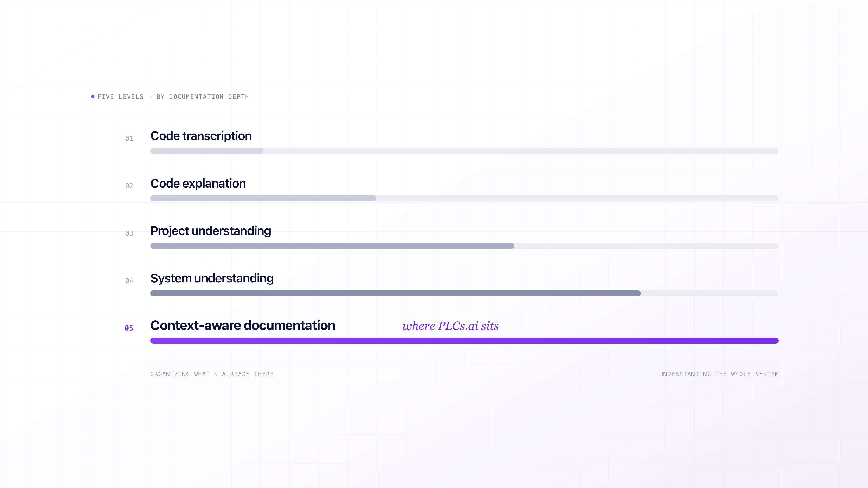
Task: Select level number 04
Action: [129, 281]
